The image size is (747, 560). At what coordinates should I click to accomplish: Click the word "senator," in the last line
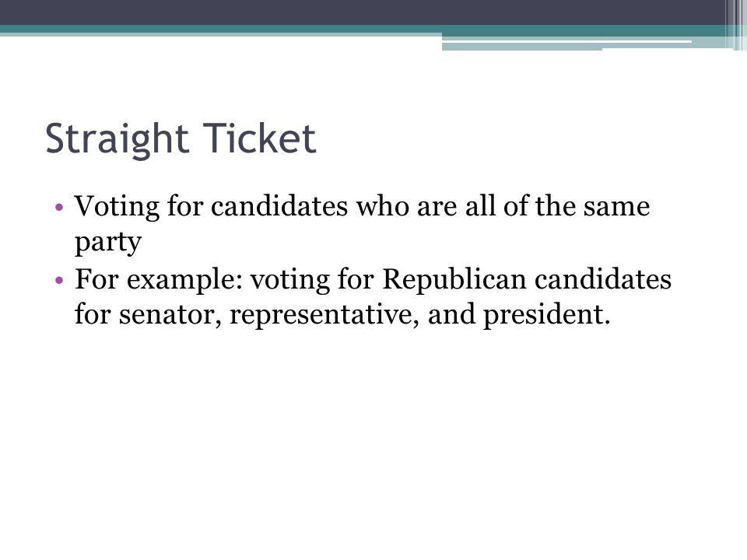pos(170,315)
